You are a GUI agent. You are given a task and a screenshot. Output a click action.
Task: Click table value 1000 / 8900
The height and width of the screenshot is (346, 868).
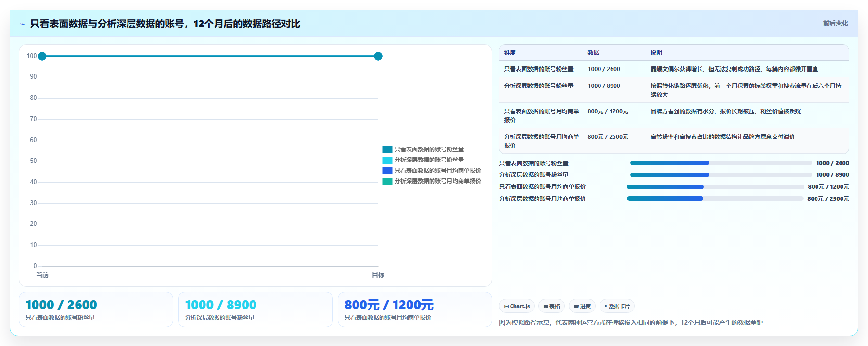click(604, 86)
